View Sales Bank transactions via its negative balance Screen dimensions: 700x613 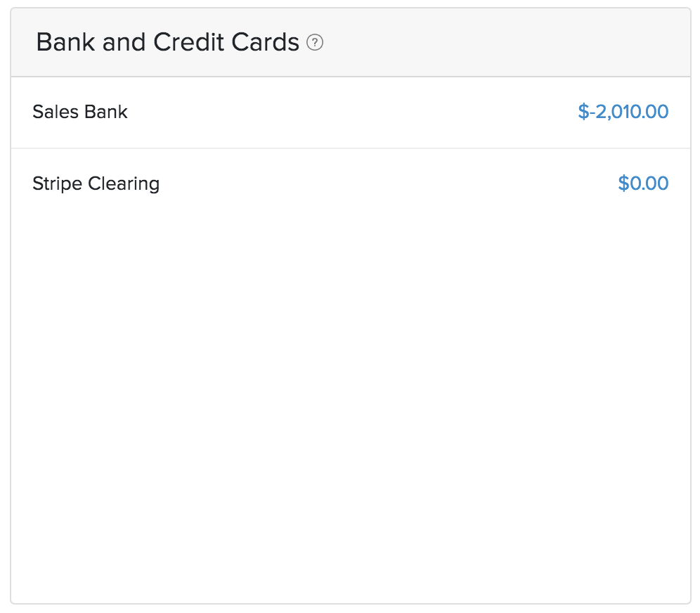pyautogui.click(x=623, y=112)
